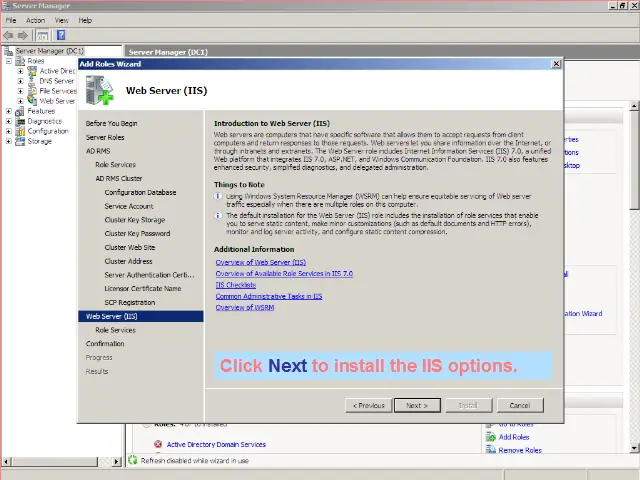Select Role Services under Web Server (IIS)
The height and width of the screenshot is (480, 640).
[x=115, y=330]
